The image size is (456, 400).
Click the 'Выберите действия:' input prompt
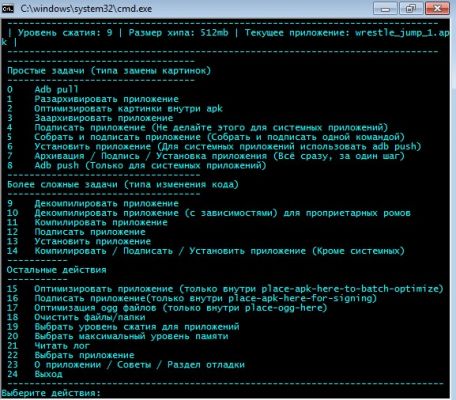pyautogui.click(x=51, y=393)
